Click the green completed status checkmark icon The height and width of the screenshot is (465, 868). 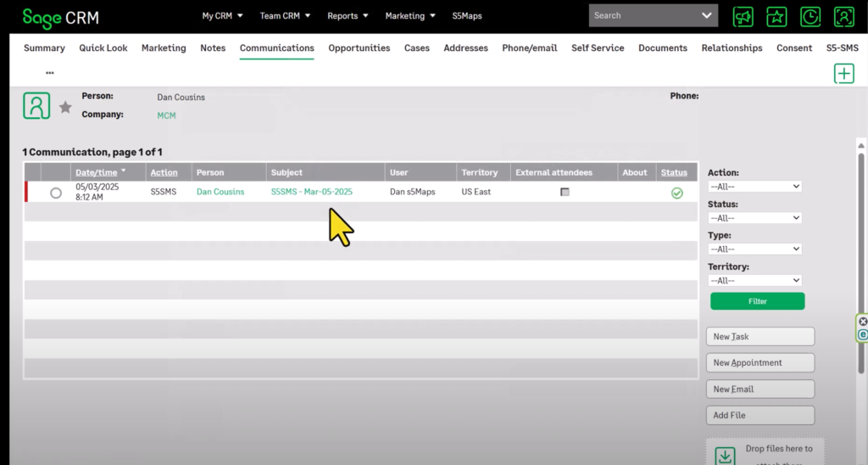pyautogui.click(x=676, y=193)
